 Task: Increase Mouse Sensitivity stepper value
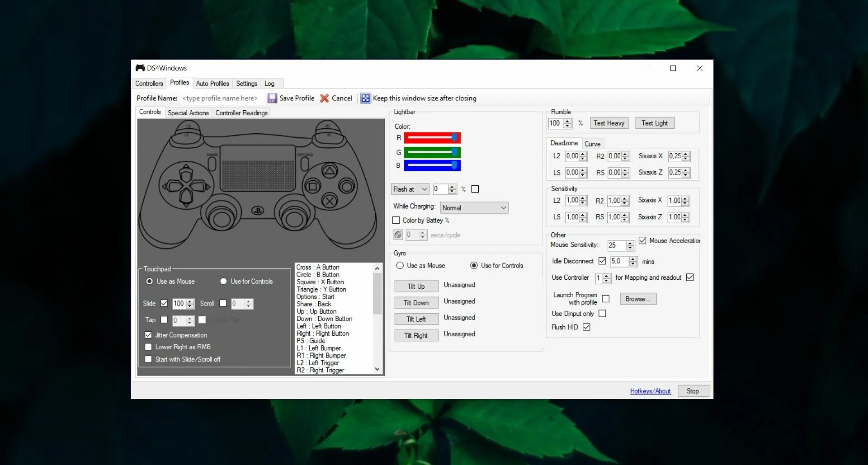pyautogui.click(x=630, y=243)
